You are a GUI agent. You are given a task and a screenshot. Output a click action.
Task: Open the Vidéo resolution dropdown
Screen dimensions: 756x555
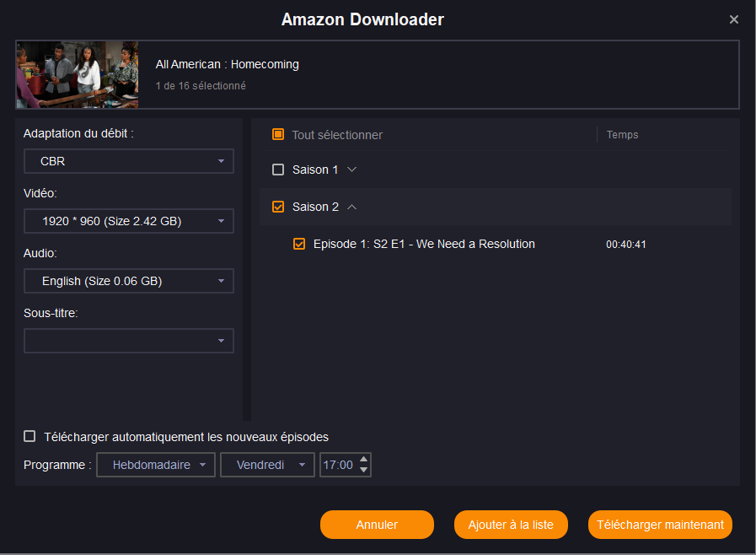click(129, 221)
